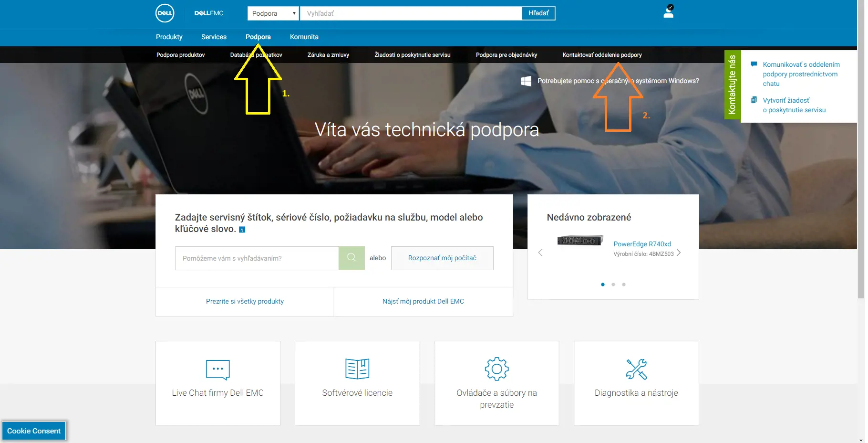
Task: Open chat with support department link
Action: pyautogui.click(x=801, y=74)
